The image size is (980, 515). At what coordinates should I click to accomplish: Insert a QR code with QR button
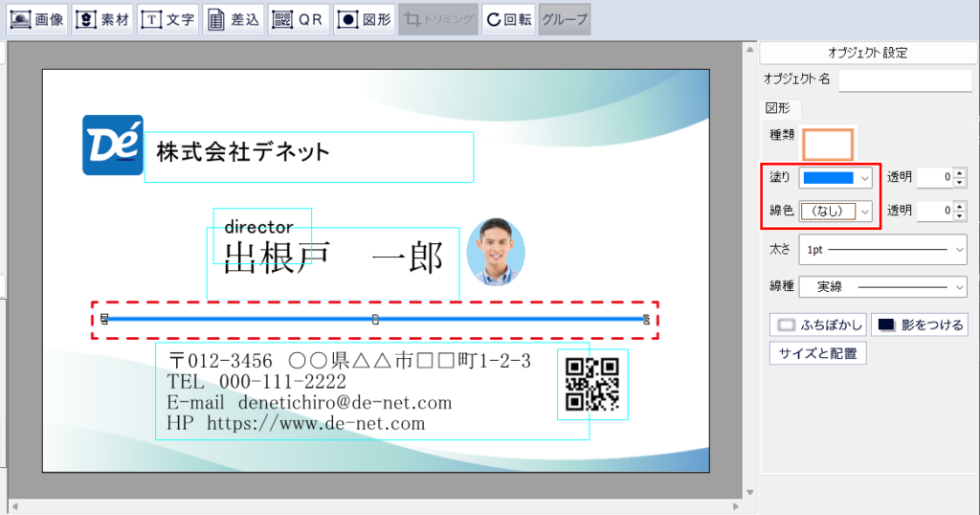click(x=299, y=19)
